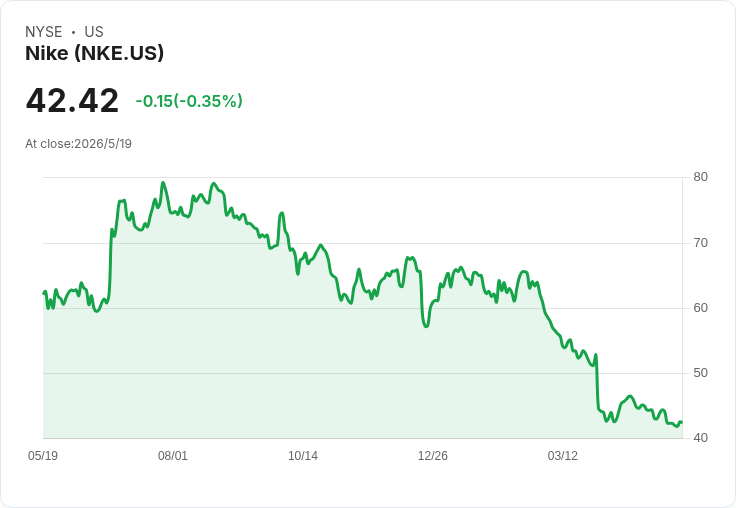
Task: Pick the 12/26 x-axis date marker
Action: click(x=433, y=455)
